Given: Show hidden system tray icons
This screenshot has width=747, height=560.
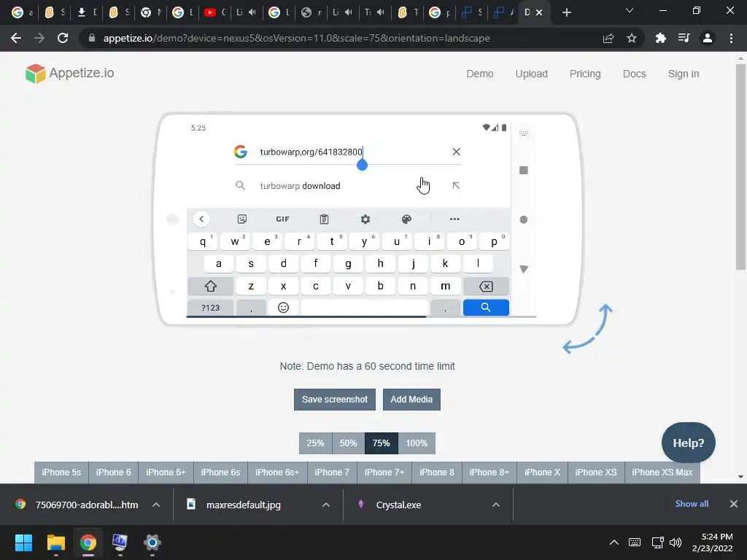Looking at the screenshot, I should click(614, 542).
